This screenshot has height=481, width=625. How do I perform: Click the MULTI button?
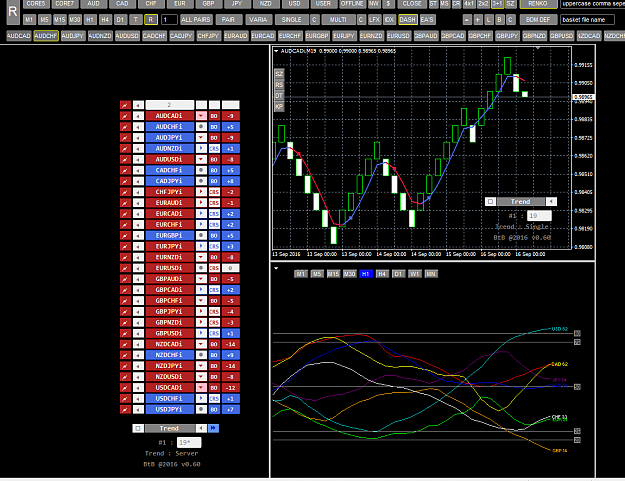point(338,20)
